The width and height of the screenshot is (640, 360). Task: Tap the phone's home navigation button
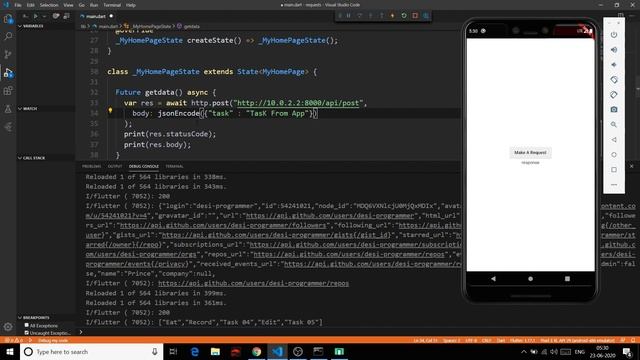tap(530, 278)
